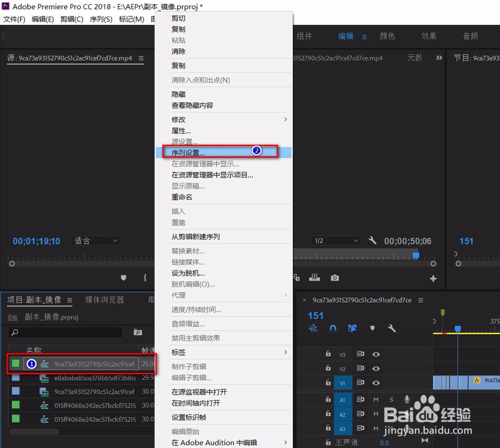The height and width of the screenshot is (448, 500).
Task: Click the timeline blue playhead handle
Action: click(457, 329)
